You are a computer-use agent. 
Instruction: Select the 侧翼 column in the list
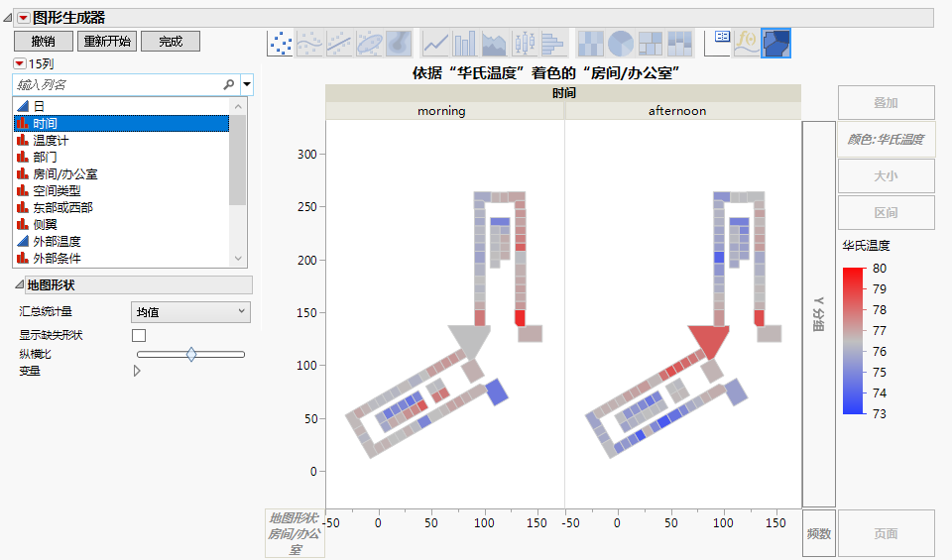(121, 224)
